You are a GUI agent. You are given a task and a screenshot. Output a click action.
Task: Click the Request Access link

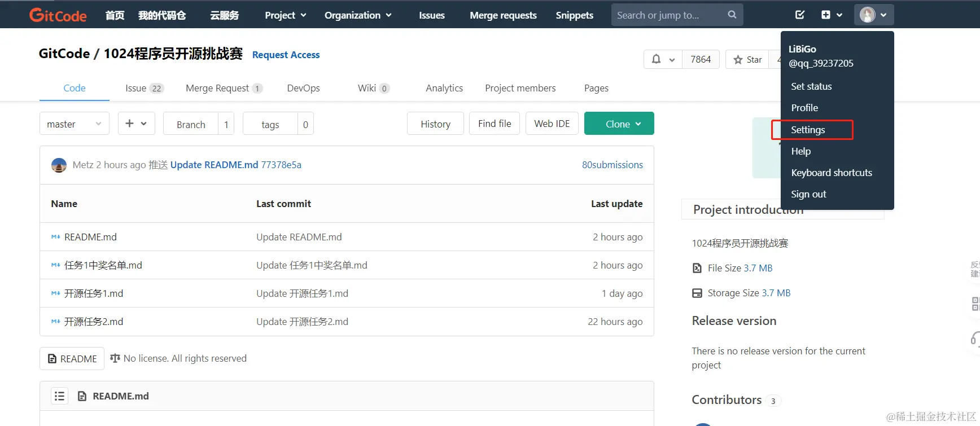[x=286, y=55]
